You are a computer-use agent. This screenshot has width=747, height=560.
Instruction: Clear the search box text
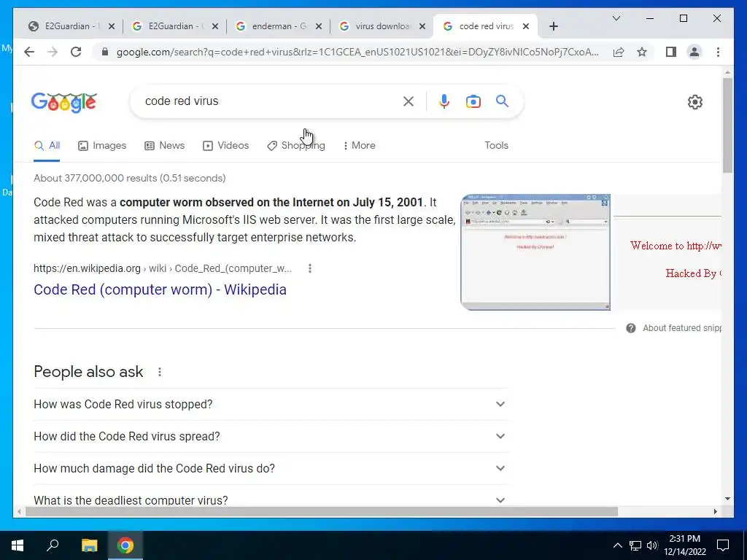[x=409, y=101]
